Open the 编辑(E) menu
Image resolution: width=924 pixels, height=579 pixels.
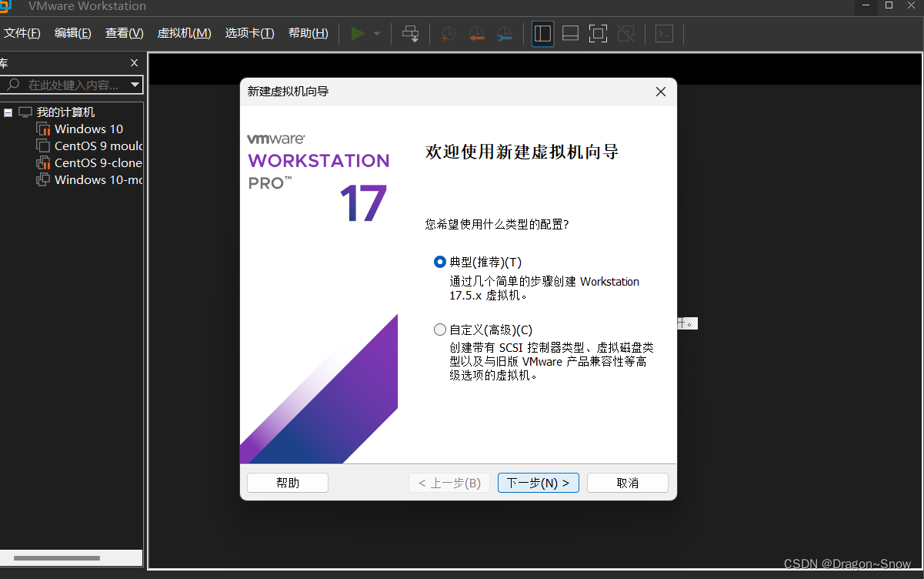click(73, 33)
